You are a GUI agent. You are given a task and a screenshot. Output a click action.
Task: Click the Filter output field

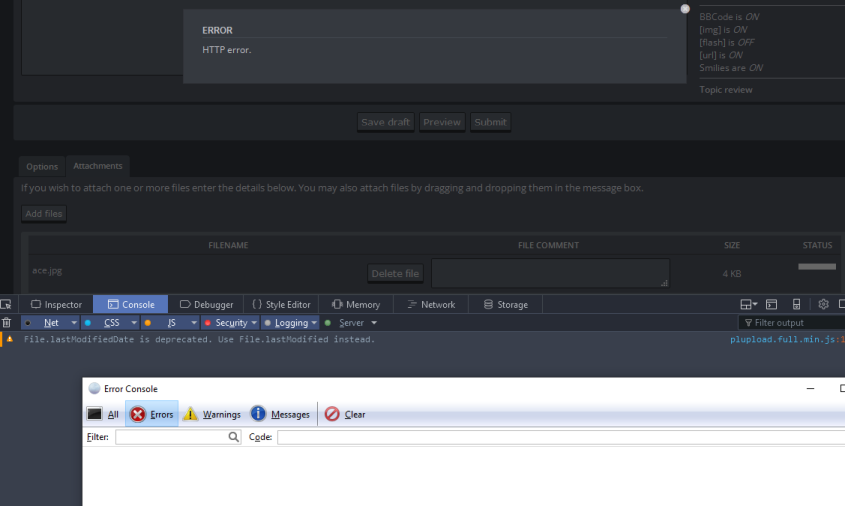point(791,323)
